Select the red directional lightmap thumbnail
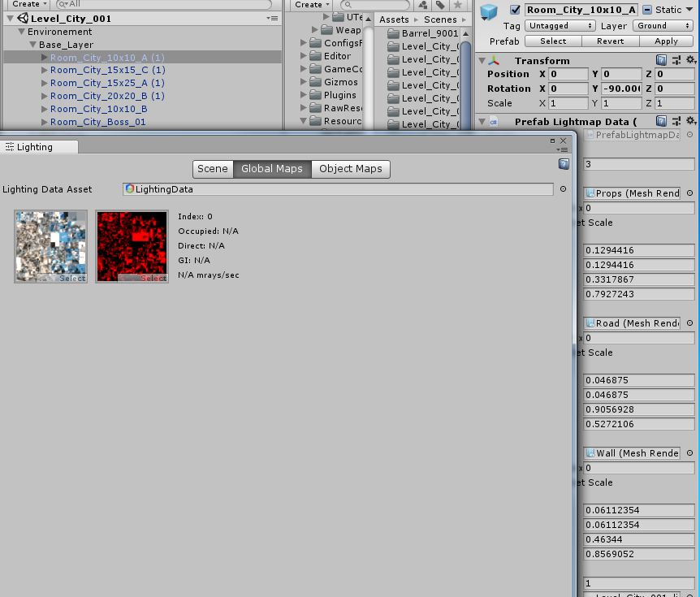This screenshot has height=597, width=700. click(132, 246)
